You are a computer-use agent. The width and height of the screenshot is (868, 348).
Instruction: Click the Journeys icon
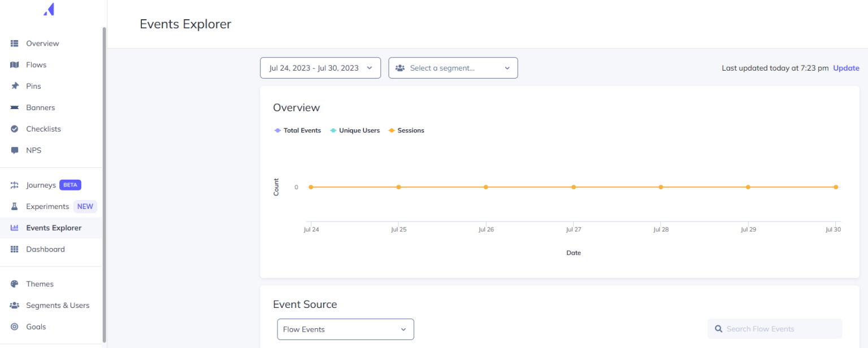coord(14,185)
